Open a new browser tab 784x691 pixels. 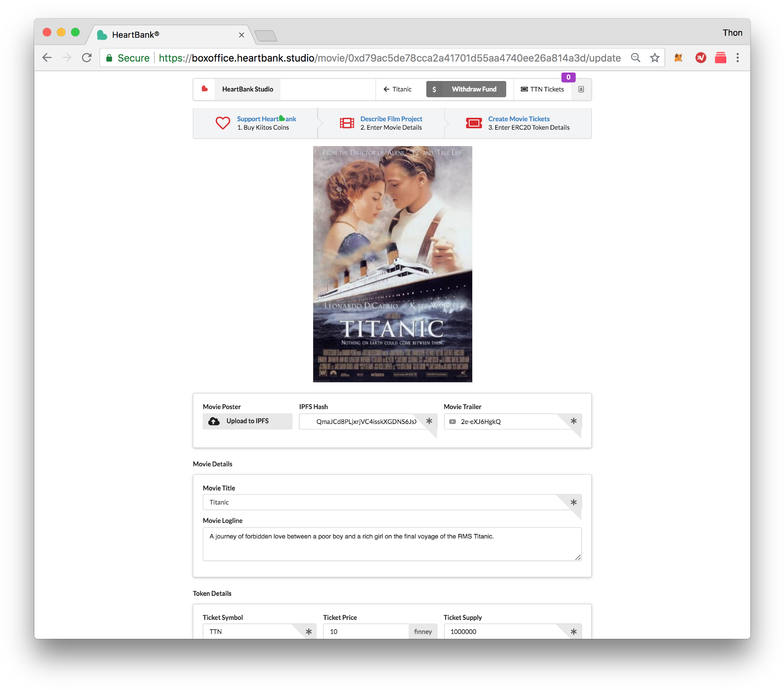(265, 36)
